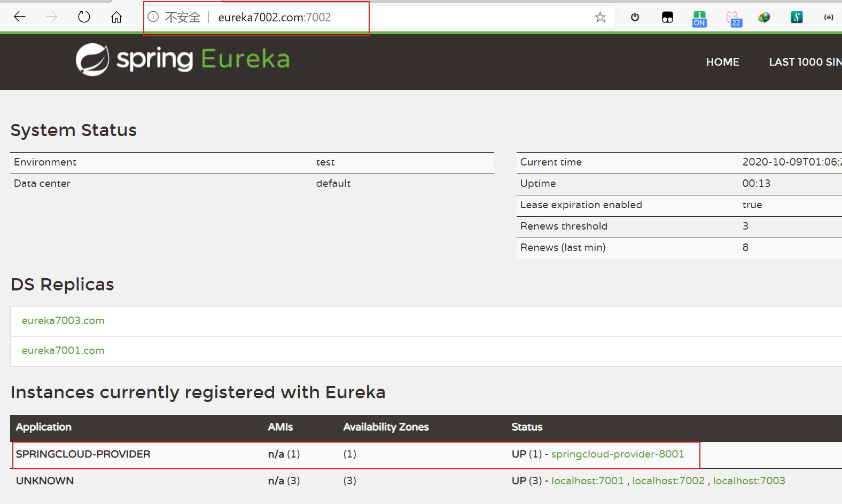Click the colorful globe extension icon
Viewport: 842px width, 504px height.
point(764,17)
